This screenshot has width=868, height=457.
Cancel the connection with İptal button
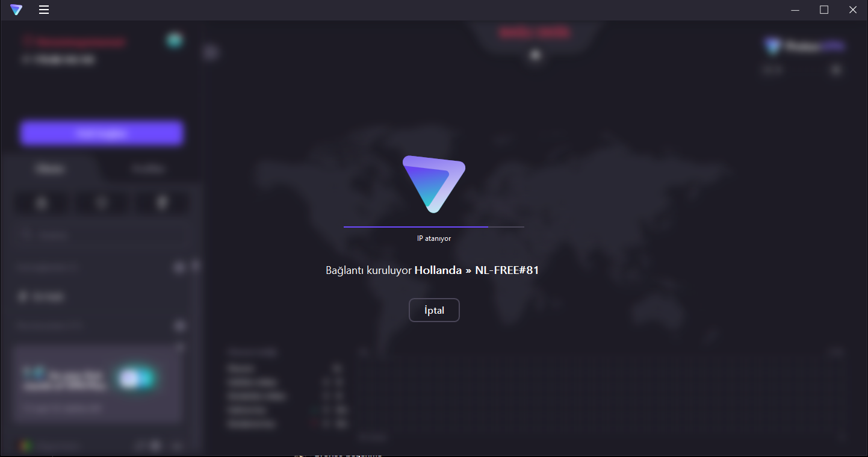434,310
